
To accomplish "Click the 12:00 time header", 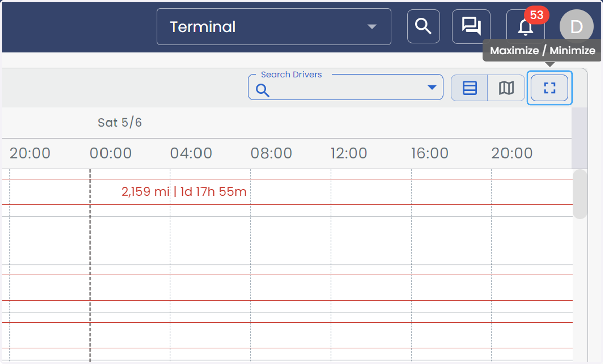I will pos(349,153).
